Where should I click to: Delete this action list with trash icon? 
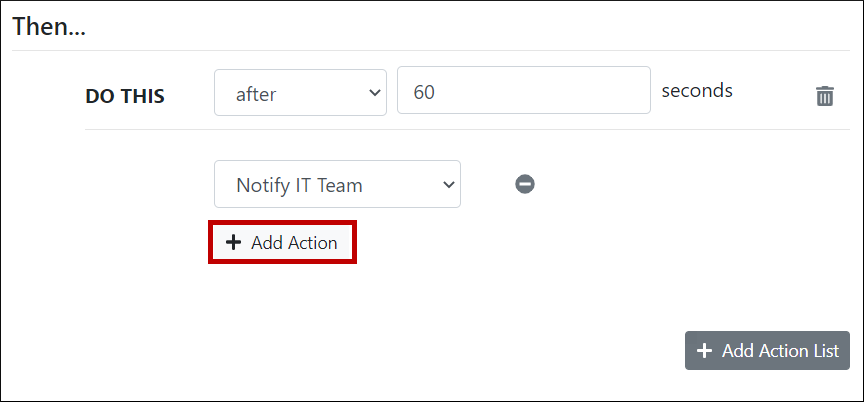click(x=825, y=96)
